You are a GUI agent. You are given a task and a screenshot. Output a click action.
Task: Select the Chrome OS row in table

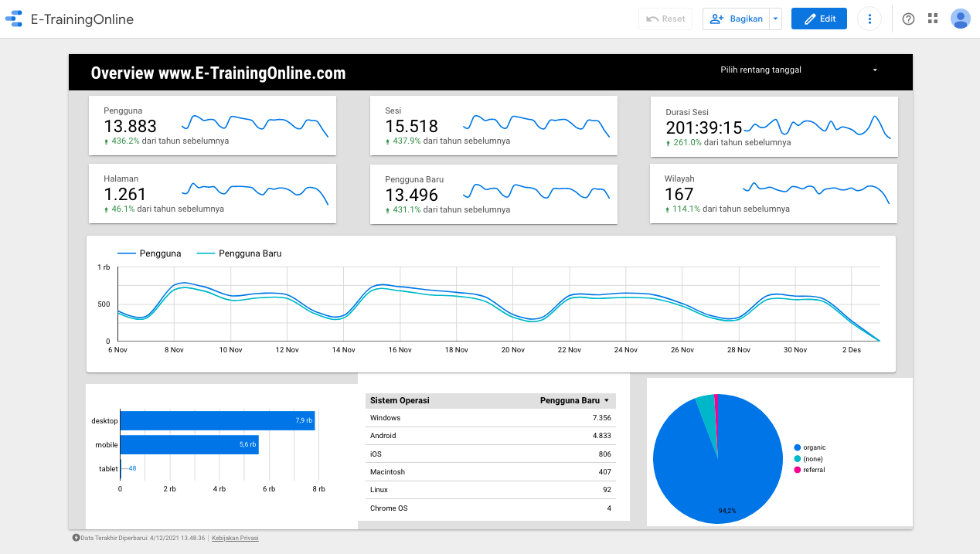(491, 508)
